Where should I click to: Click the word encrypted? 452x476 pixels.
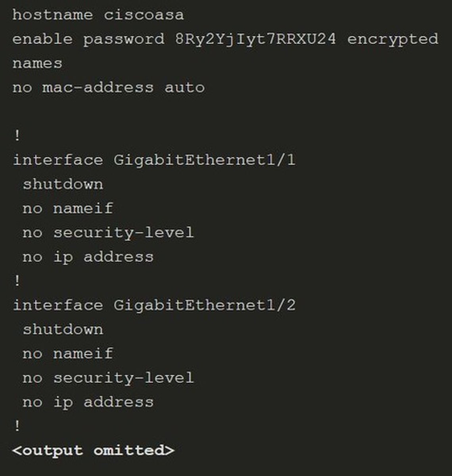[393, 40]
